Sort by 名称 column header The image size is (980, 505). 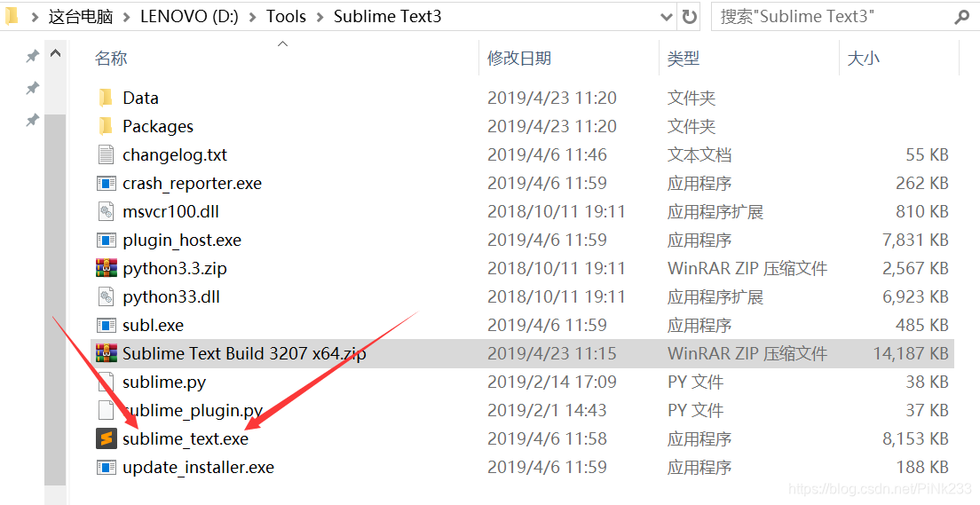point(111,58)
